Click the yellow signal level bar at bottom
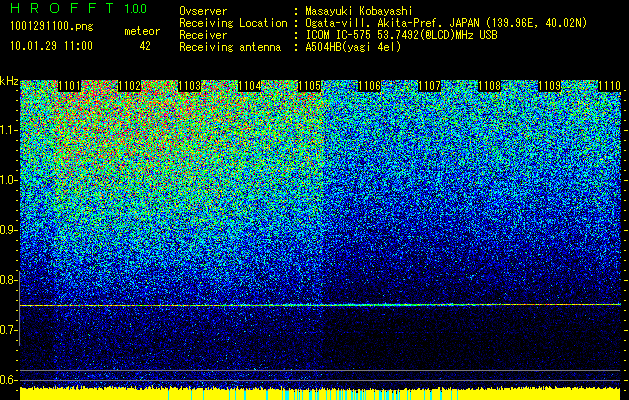 320,394
